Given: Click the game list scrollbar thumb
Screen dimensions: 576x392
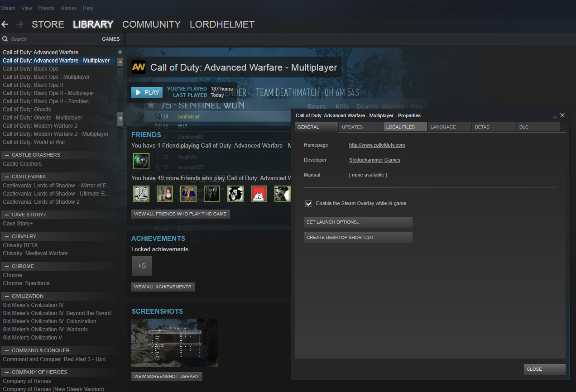Looking at the screenshot, I should tap(120, 119).
